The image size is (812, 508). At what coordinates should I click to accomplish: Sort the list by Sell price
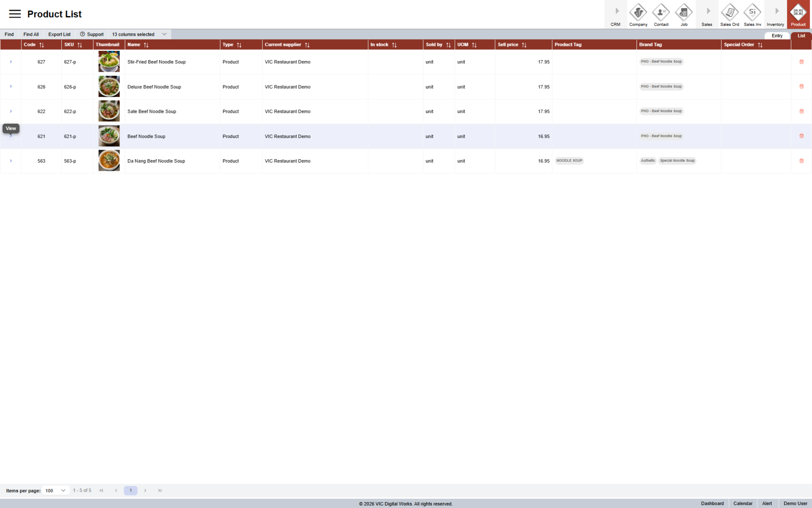point(524,45)
